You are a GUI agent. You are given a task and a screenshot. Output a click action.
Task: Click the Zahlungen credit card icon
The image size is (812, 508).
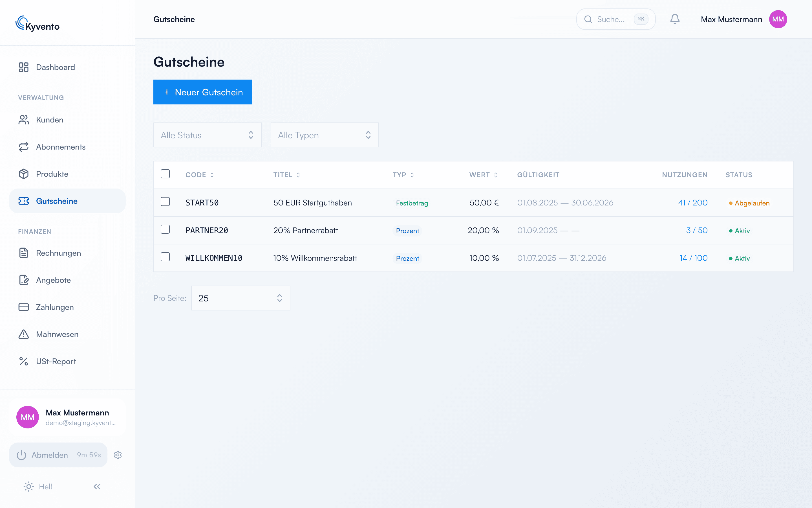tap(23, 307)
